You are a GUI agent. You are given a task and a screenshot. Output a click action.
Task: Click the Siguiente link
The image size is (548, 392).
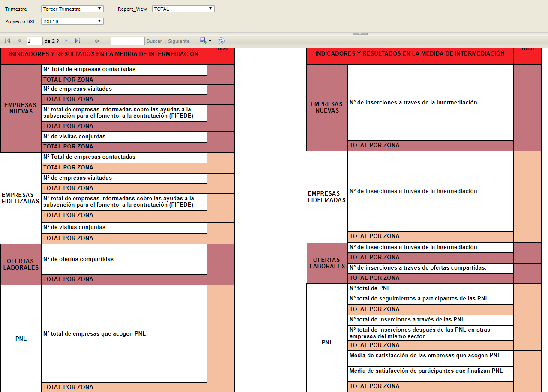[179, 41]
